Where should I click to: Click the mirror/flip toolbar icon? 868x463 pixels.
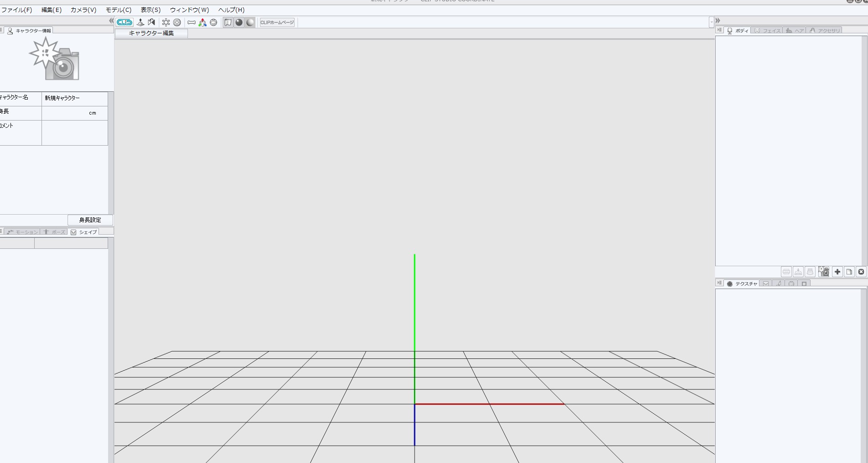151,22
